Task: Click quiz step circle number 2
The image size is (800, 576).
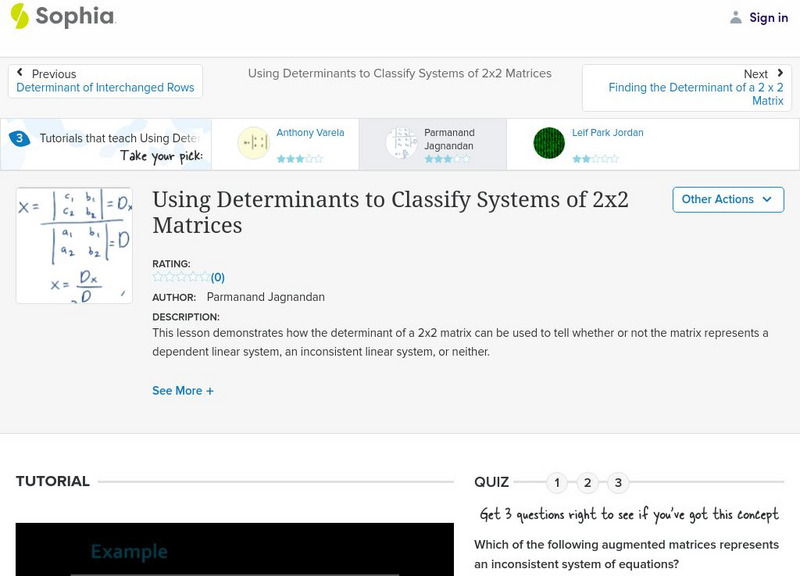Action: click(587, 481)
